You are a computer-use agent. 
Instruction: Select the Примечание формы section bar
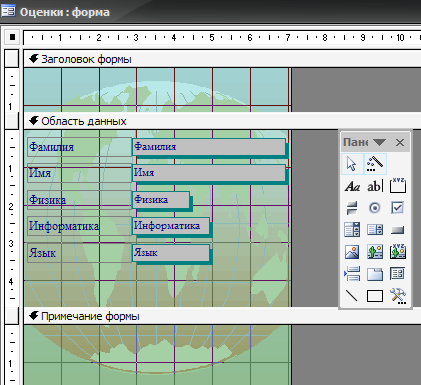coord(222,316)
